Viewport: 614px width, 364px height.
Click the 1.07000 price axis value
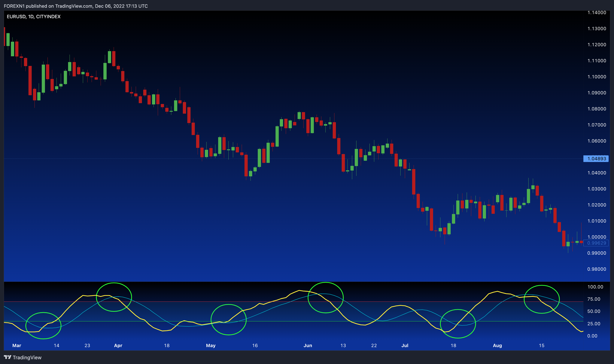(x=597, y=125)
